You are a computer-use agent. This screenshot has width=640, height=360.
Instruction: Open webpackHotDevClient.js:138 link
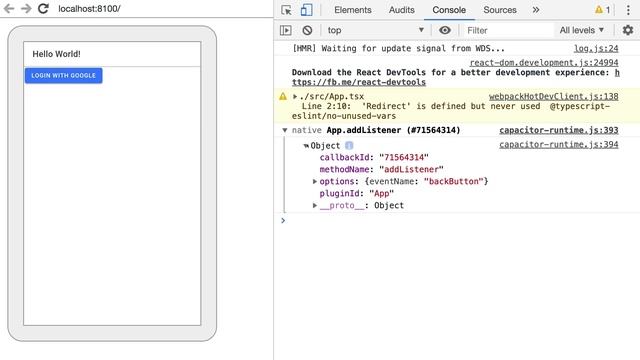[x=553, y=96]
